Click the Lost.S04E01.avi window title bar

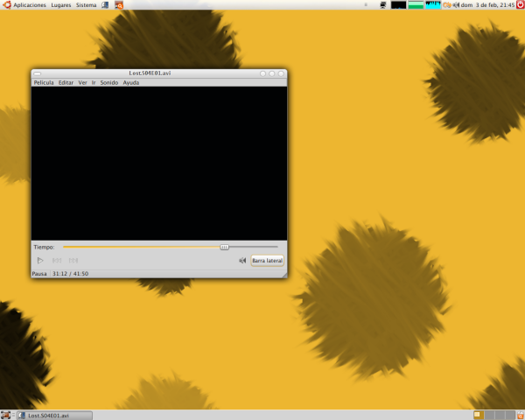coord(150,73)
